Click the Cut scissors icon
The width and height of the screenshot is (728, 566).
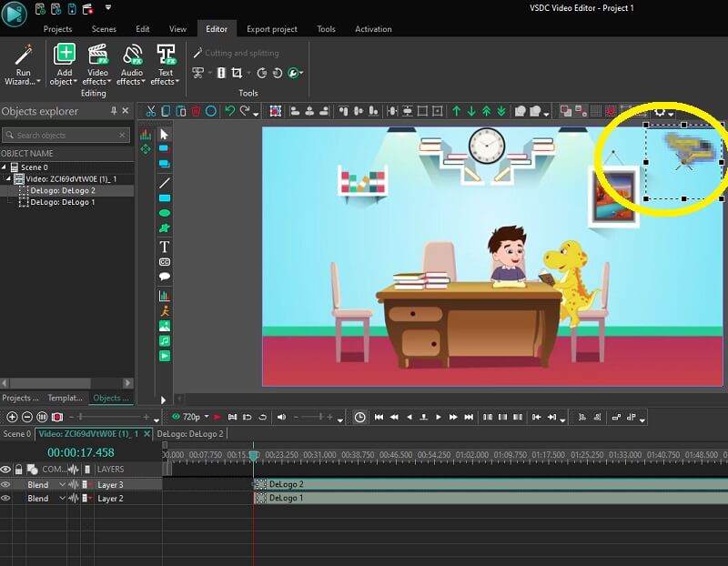click(x=152, y=111)
